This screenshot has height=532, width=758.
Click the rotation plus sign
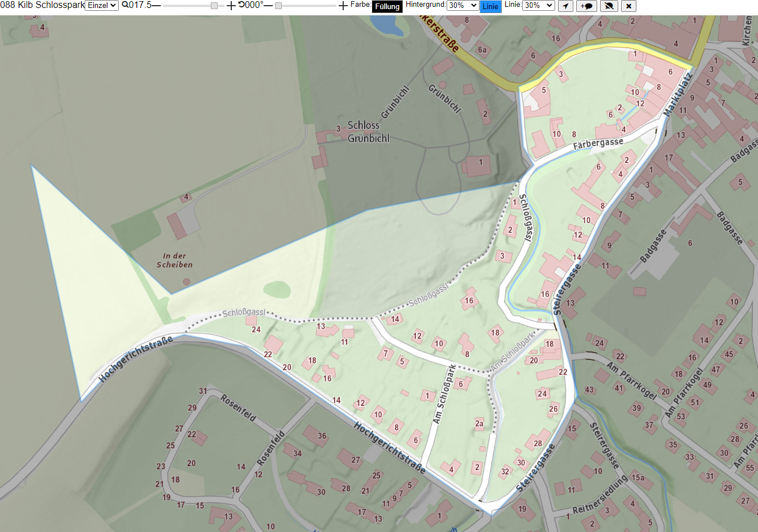pos(343,6)
